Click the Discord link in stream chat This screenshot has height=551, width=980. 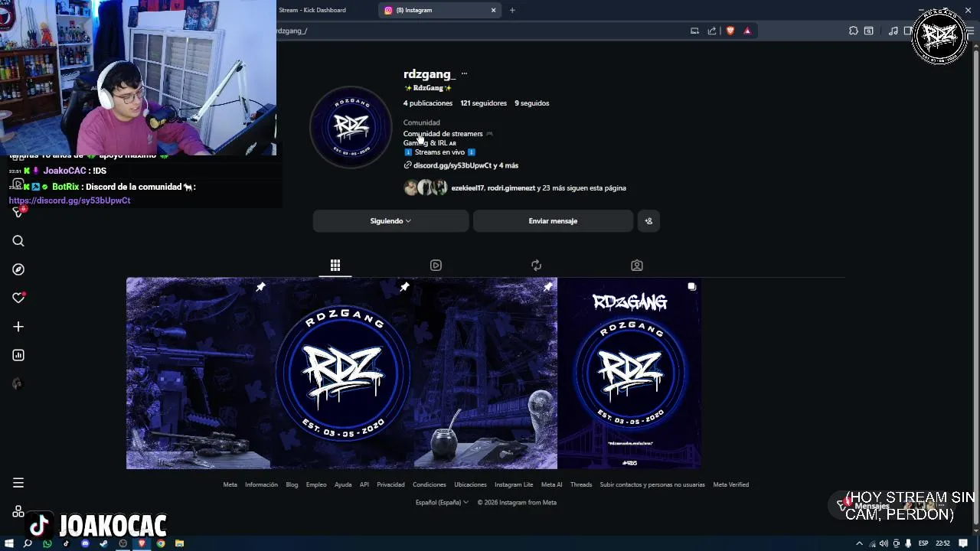coord(70,201)
